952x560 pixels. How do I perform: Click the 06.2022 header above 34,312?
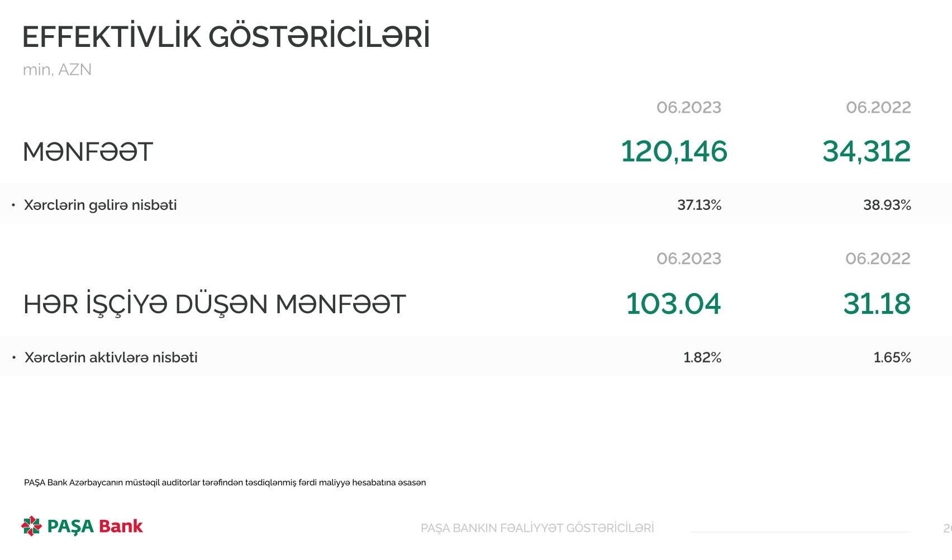click(878, 107)
